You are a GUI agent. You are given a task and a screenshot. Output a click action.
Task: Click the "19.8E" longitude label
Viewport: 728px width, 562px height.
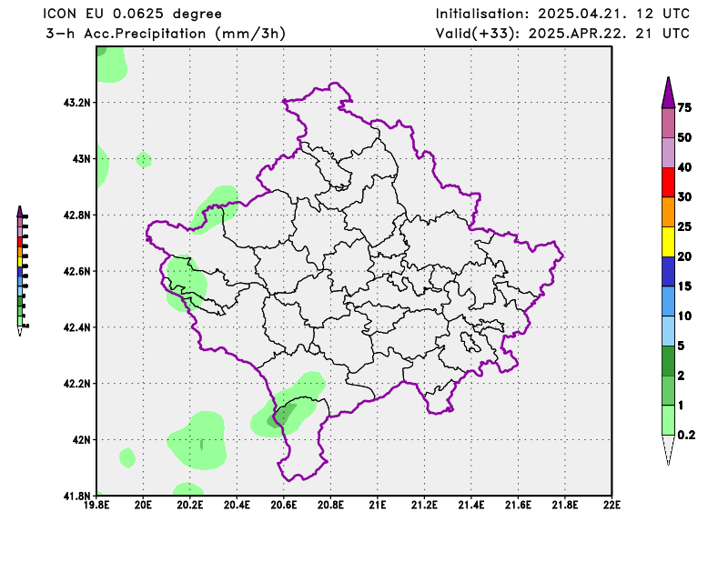click(96, 505)
